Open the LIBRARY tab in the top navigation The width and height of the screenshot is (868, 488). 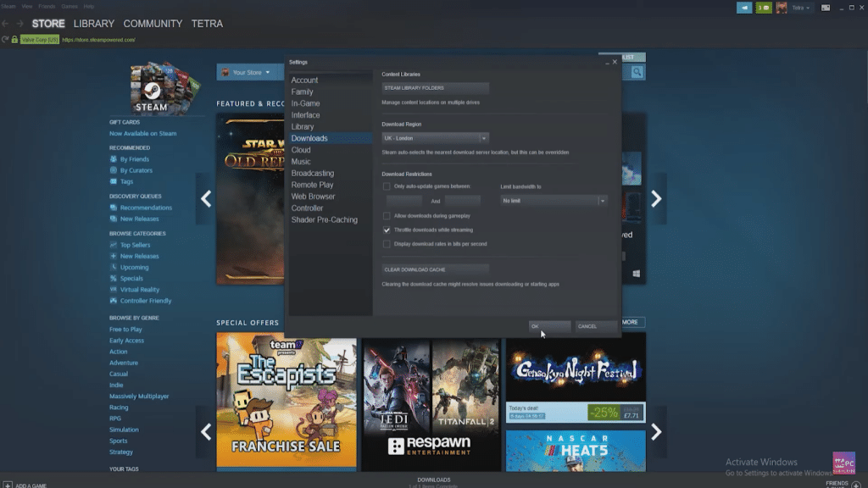click(x=92, y=24)
